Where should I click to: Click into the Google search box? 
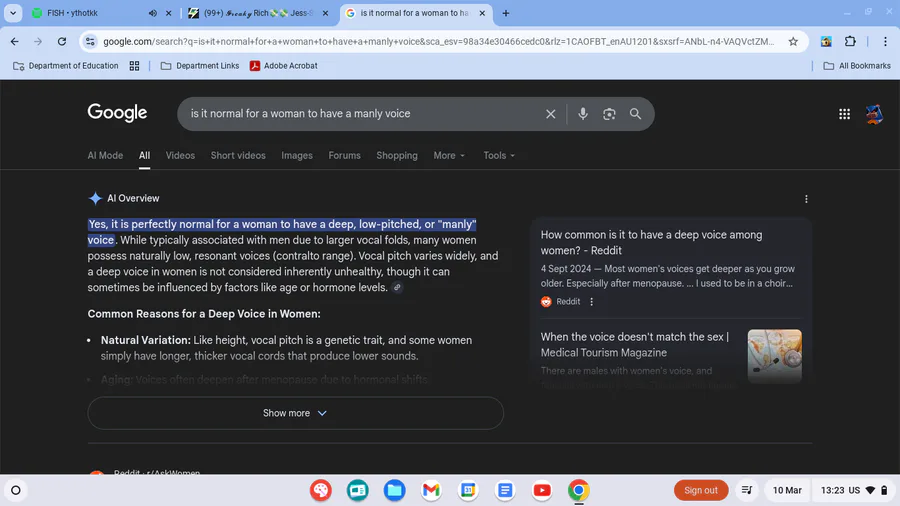[362, 114]
